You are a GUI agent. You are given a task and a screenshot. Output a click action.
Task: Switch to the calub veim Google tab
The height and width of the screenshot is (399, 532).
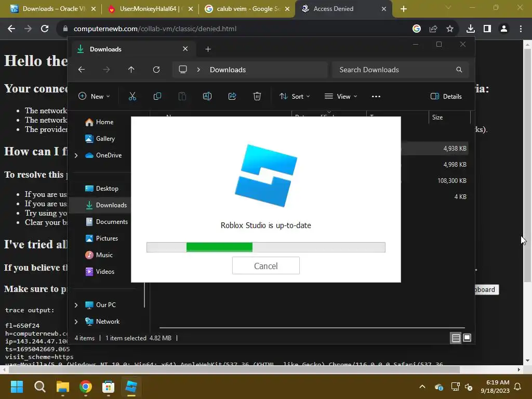coord(248,9)
